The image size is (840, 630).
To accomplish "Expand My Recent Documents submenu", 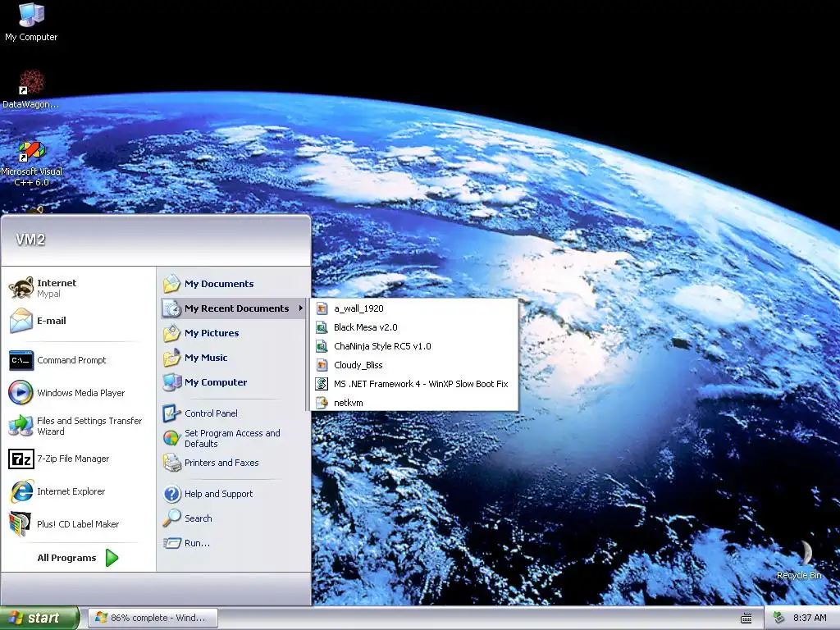I will point(233,308).
